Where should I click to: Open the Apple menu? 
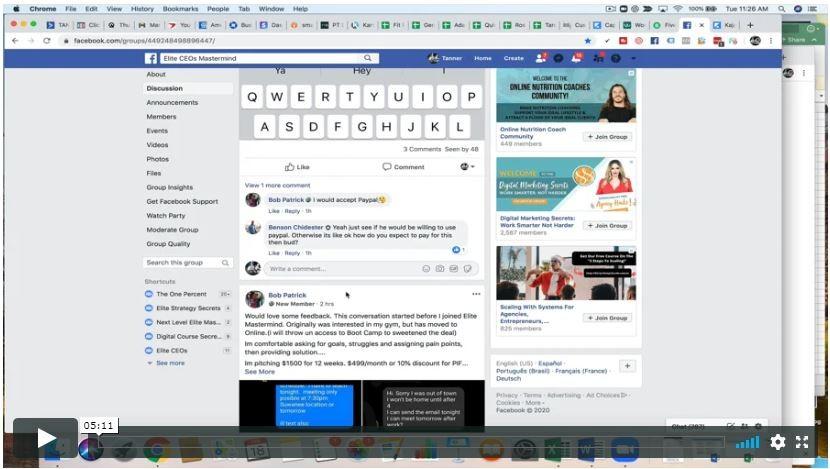click(16, 9)
